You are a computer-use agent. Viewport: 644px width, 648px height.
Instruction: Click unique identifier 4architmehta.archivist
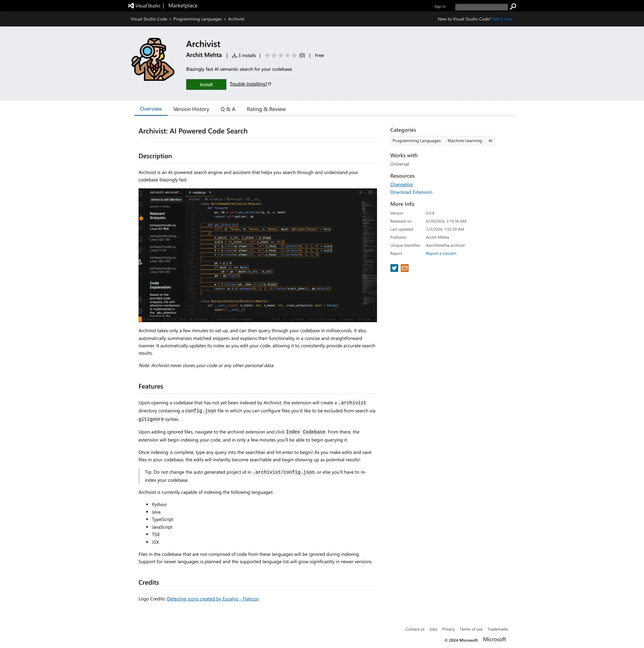click(445, 245)
